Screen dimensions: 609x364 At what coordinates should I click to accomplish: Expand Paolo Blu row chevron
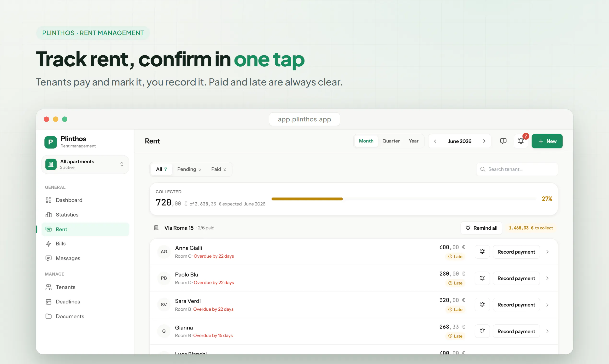coord(547,279)
